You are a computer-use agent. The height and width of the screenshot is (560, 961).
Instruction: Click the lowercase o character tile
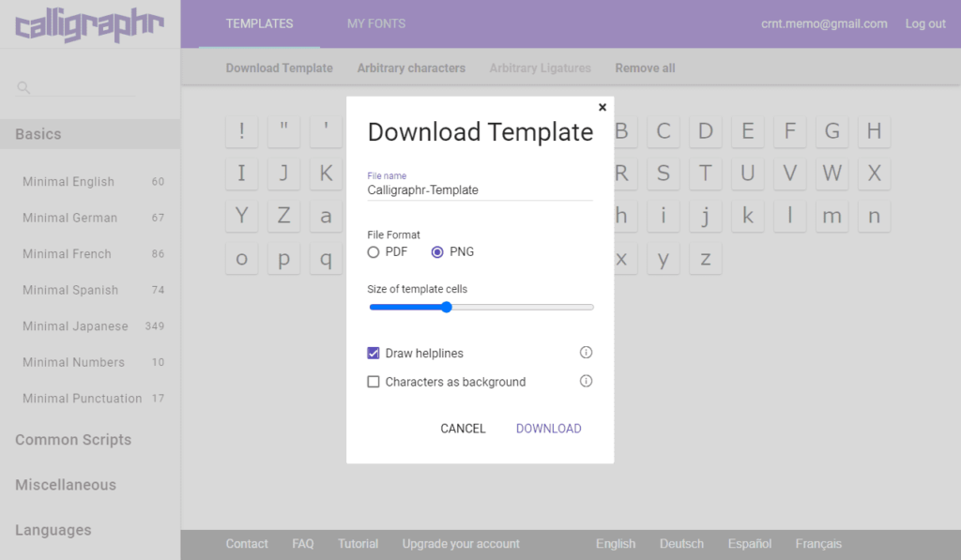pos(241,259)
